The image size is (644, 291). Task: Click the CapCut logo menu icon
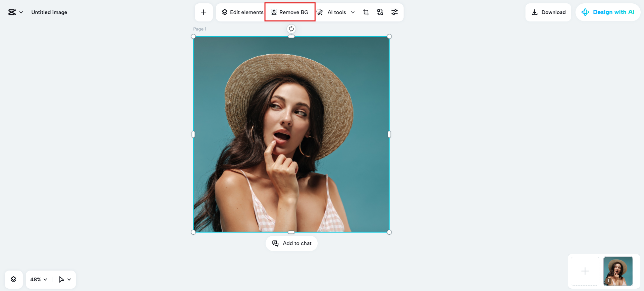[x=12, y=12]
